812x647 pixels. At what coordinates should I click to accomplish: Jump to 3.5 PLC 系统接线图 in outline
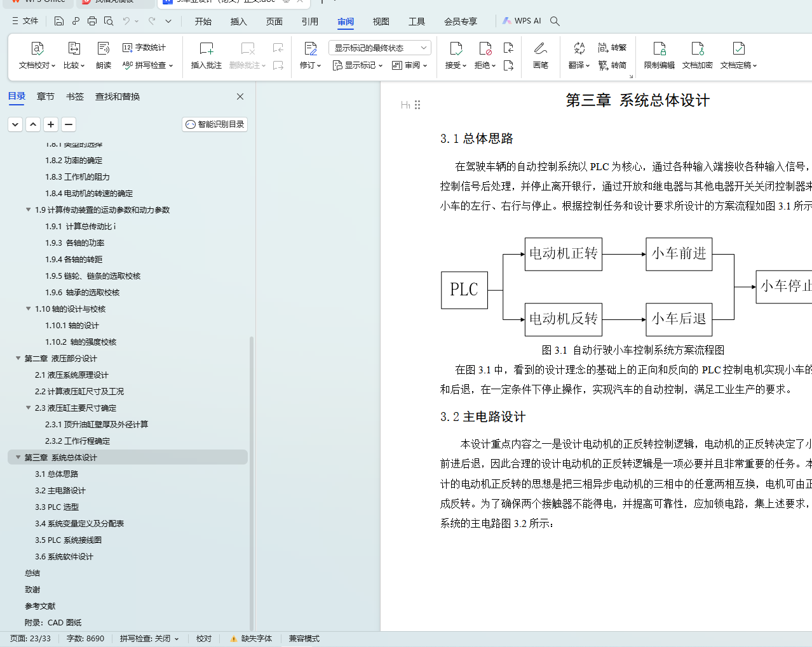(69, 540)
